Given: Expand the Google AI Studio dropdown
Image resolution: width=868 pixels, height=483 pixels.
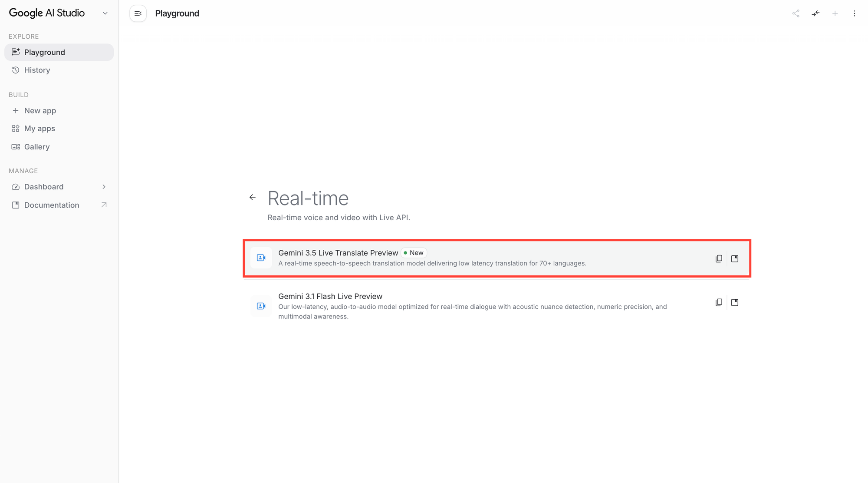Looking at the screenshot, I should [105, 13].
